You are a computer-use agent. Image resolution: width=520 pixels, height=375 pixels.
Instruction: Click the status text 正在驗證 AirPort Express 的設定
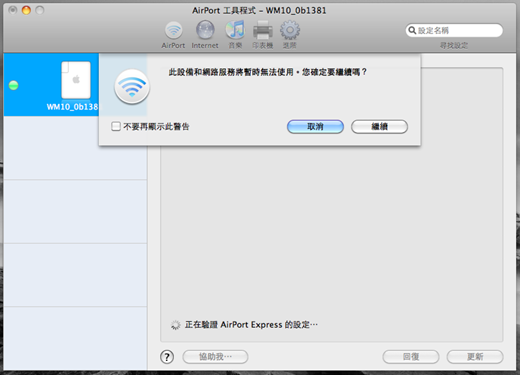(x=251, y=325)
